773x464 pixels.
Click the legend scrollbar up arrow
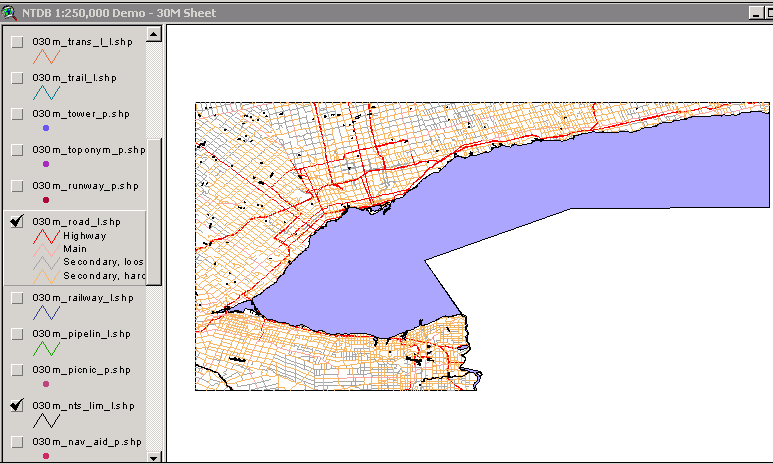point(154,34)
